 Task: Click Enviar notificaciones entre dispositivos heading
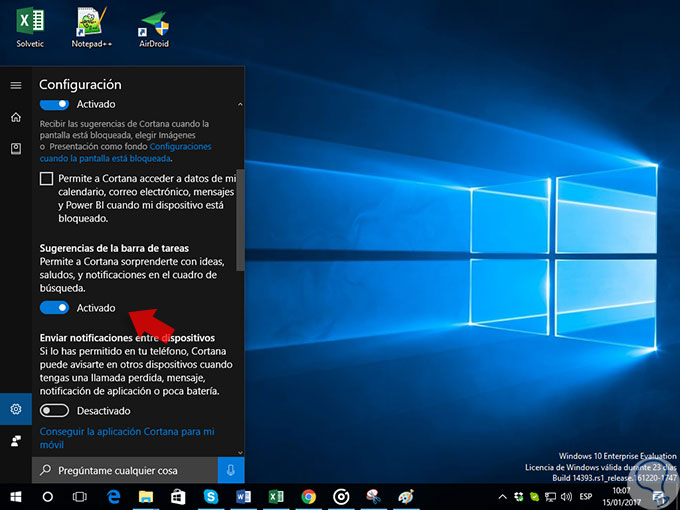[127, 338]
